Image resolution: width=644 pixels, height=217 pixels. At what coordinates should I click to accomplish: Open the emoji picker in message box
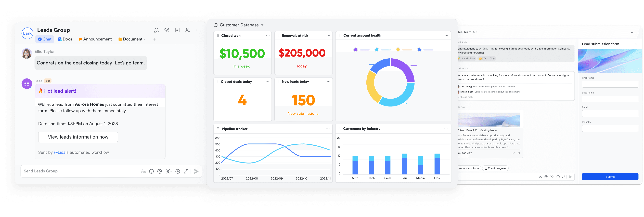(x=151, y=171)
